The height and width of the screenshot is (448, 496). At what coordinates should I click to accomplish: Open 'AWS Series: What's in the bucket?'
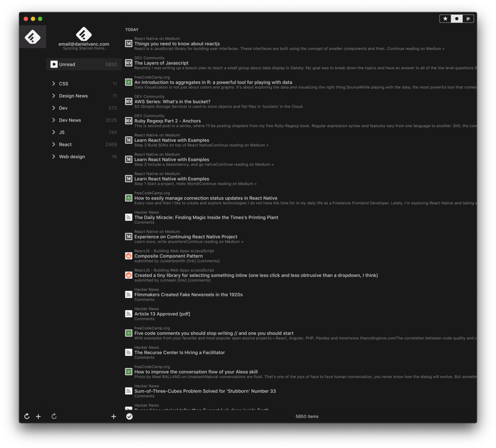[x=172, y=101]
